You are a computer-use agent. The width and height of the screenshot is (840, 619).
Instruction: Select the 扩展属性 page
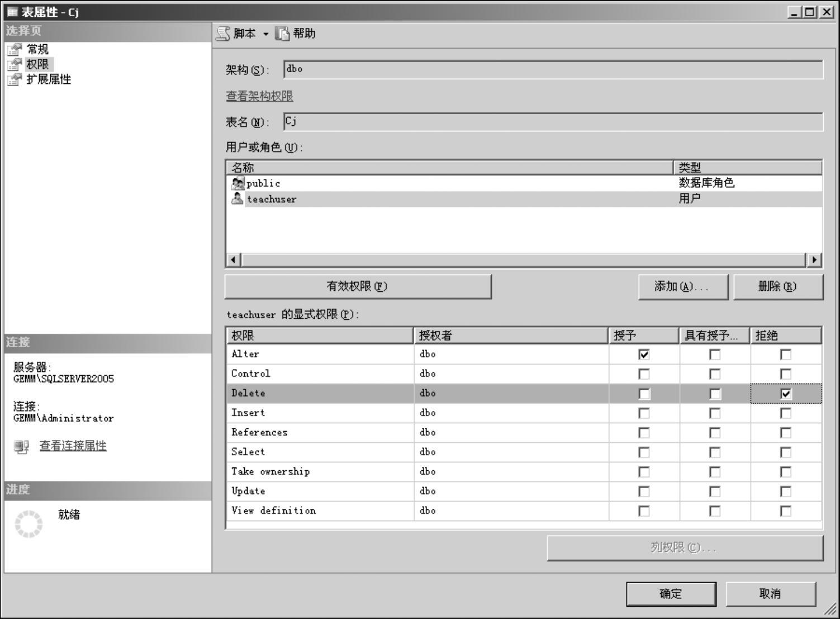(49, 79)
